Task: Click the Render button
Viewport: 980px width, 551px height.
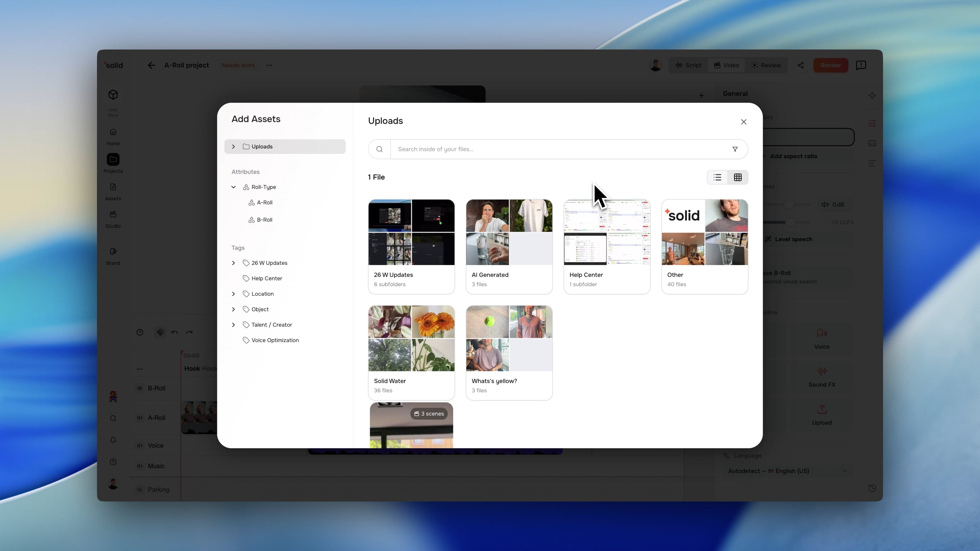Action: (x=830, y=65)
